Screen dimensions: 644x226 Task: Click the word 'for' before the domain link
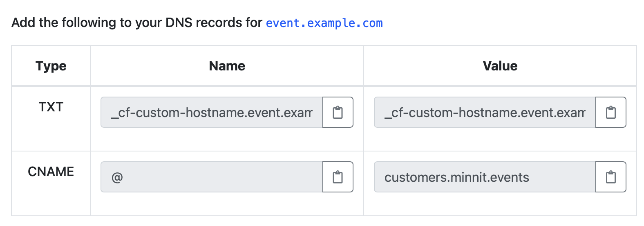(x=254, y=23)
